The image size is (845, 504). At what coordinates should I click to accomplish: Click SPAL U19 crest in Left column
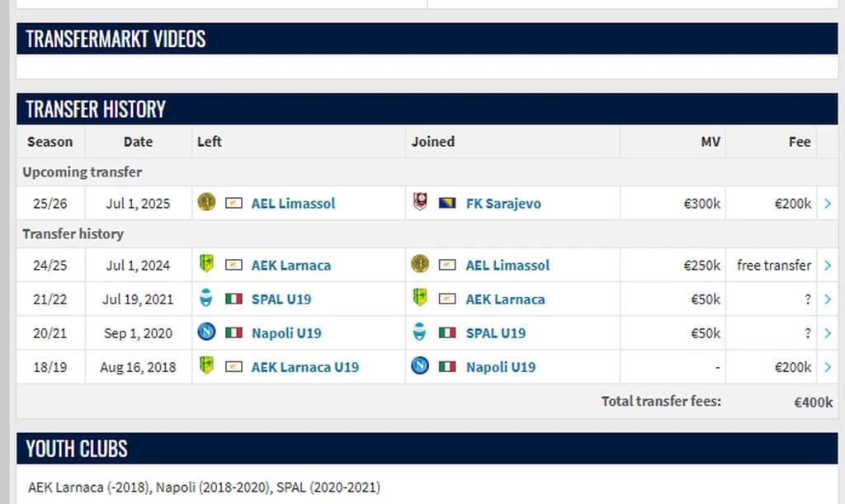tap(205, 298)
